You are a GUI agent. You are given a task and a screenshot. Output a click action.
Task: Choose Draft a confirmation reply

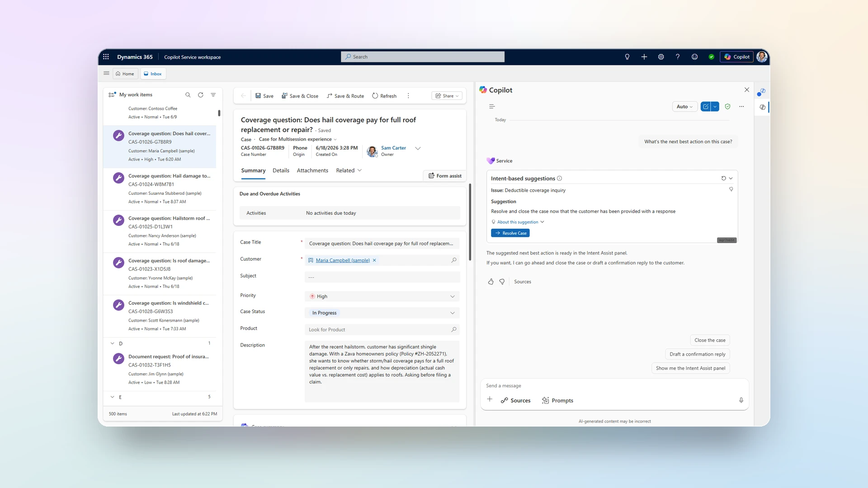click(x=697, y=354)
